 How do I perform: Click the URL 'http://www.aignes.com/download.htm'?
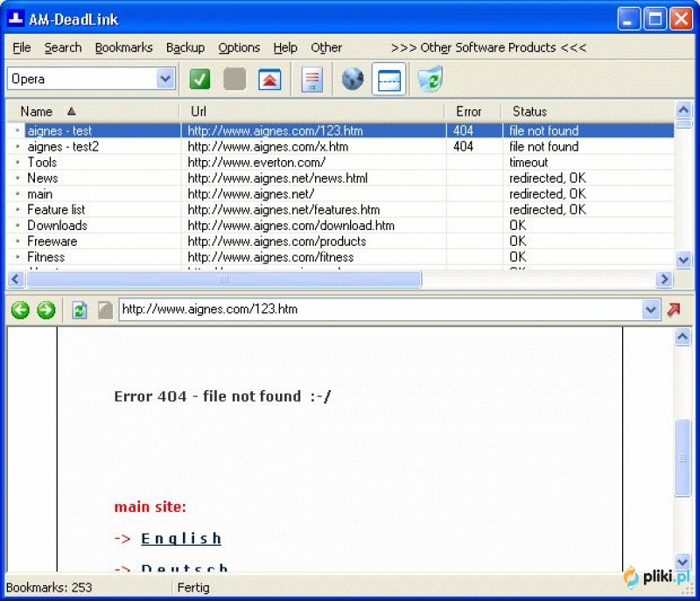[291, 226]
